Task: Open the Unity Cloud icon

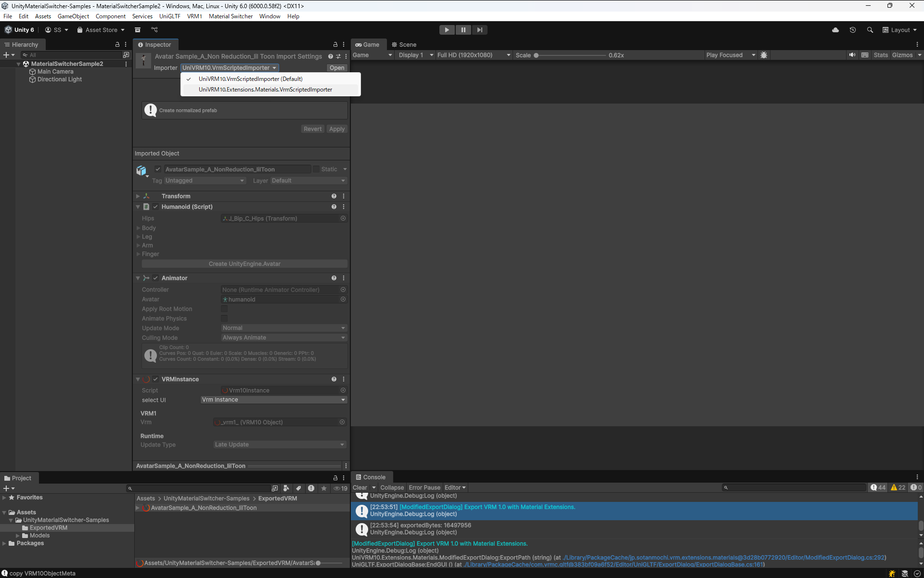Action: pyautogui.click(x=835, y=30)
